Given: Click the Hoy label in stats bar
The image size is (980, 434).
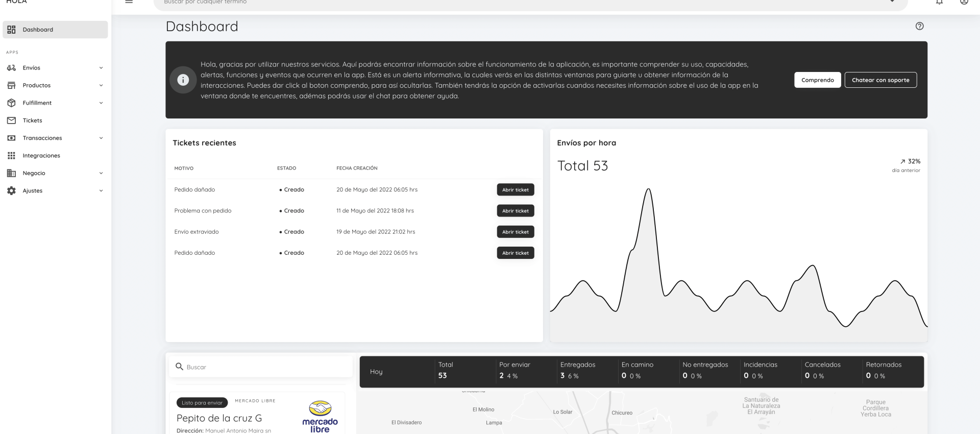Looking at the screenshot, I should pos(376,372).
